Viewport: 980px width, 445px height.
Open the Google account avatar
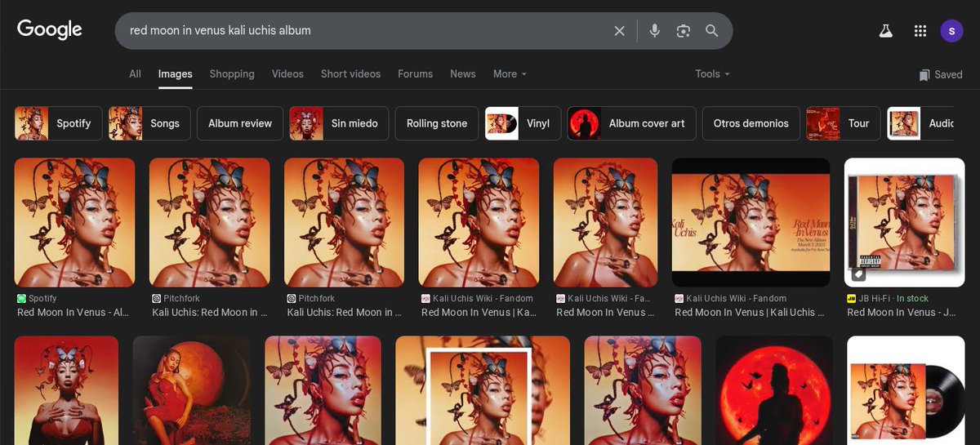coord(952,31)
